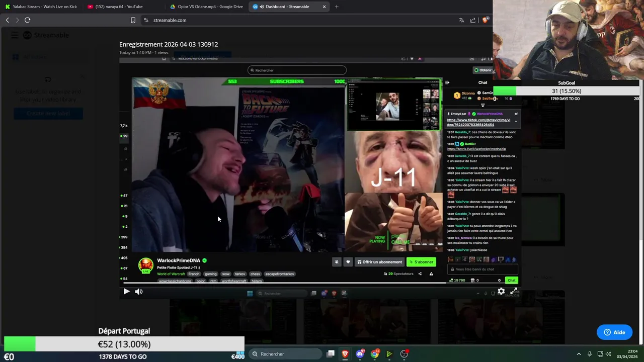The image size is (644, 362).
Task: Open the tiktok.com link in chat
Action: 478,122
